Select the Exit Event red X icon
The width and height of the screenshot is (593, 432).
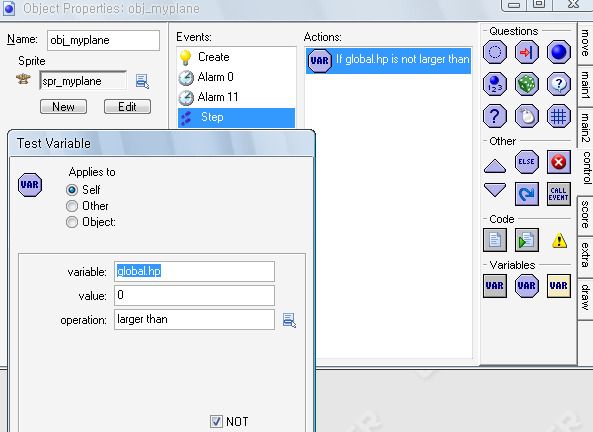click(x=559, y=162)
